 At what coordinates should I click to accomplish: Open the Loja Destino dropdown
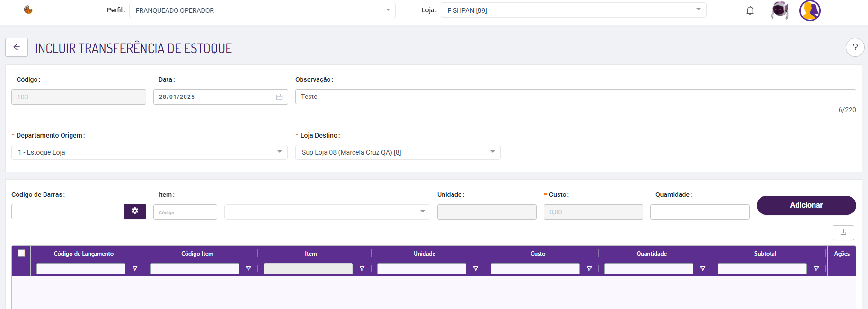point(492,152)
